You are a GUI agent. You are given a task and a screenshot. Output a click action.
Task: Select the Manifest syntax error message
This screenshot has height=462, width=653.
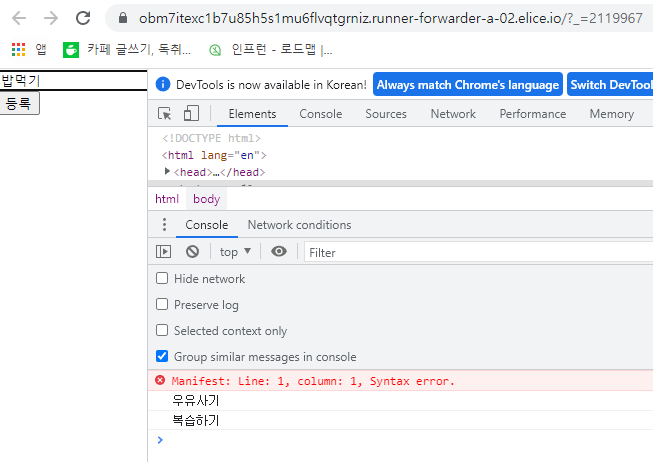click(313, 381)
